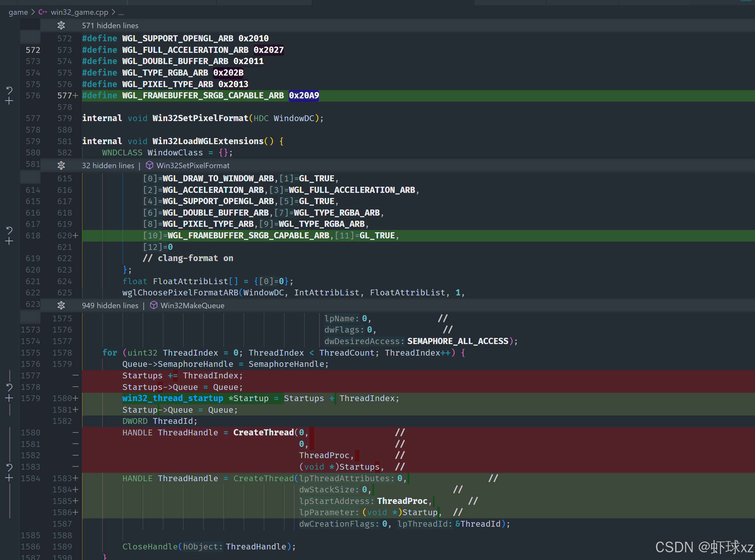Stage the added attribute list line 620

pos(9,241)
